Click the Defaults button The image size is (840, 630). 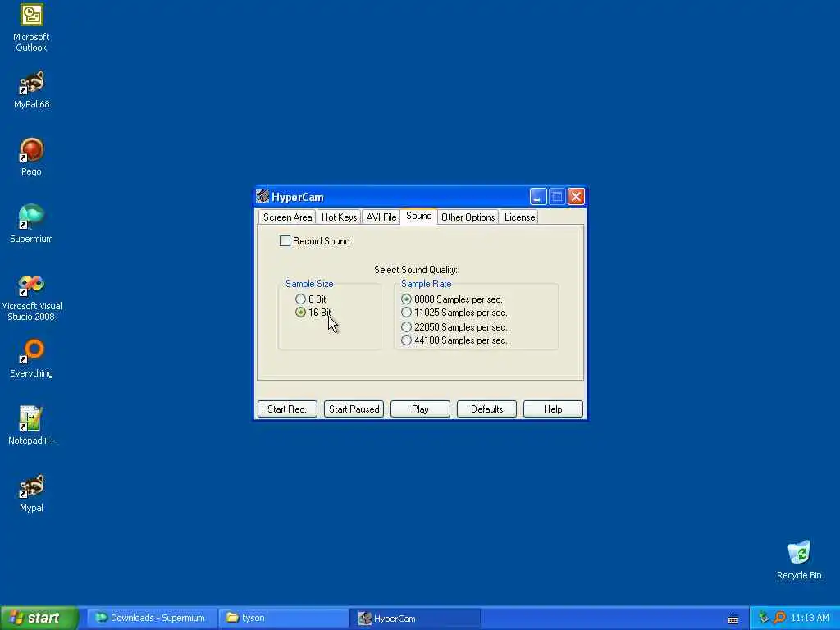pos(486,409)
